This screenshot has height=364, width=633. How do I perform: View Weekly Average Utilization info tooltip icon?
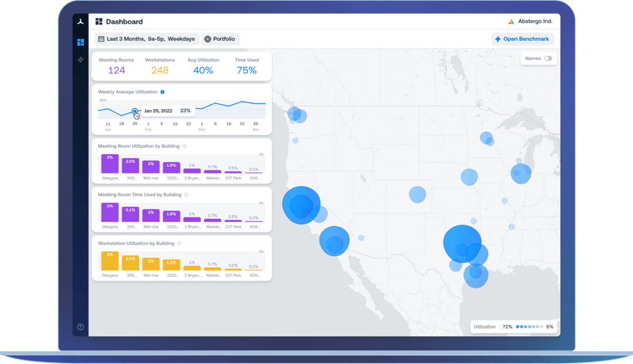tap(163, 92)
